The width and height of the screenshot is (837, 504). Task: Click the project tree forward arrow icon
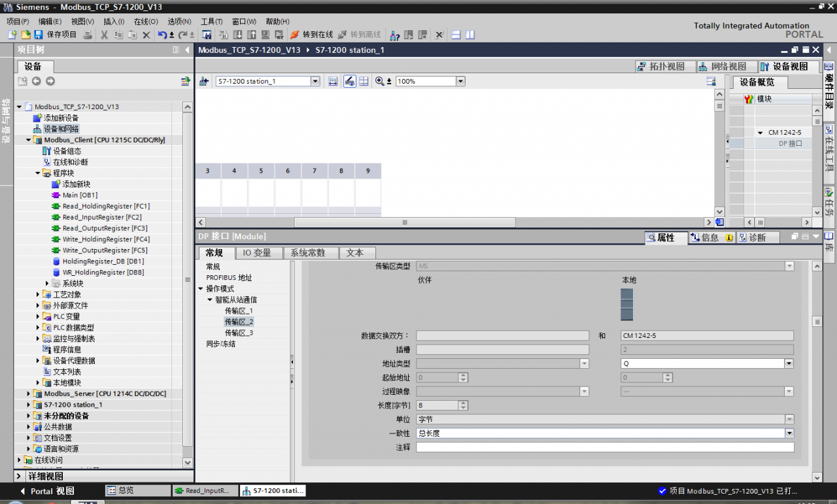[50, 81]
